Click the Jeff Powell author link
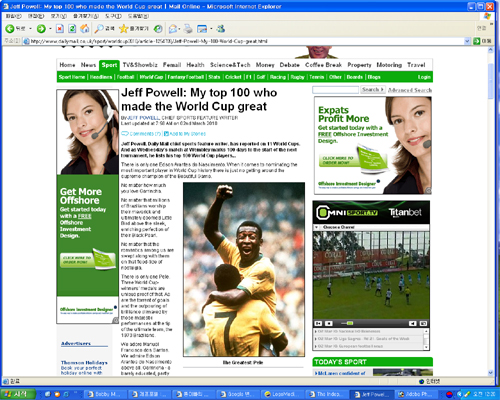Screen dimensions: 500x400 144,118
